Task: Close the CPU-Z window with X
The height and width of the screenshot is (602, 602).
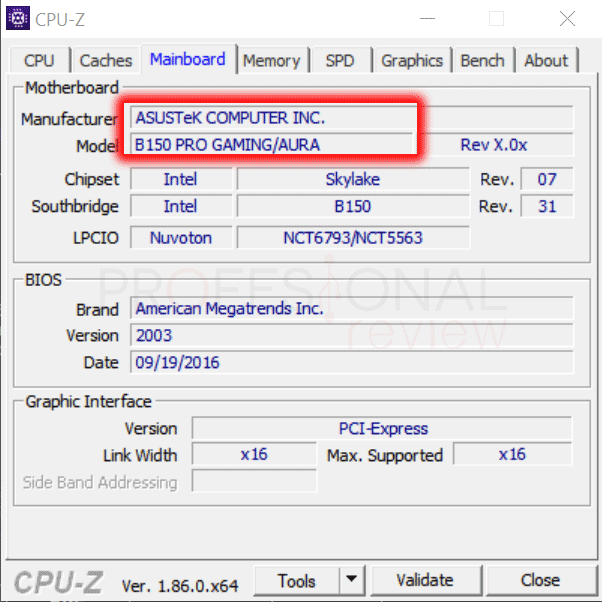Action: click(567, 19)
